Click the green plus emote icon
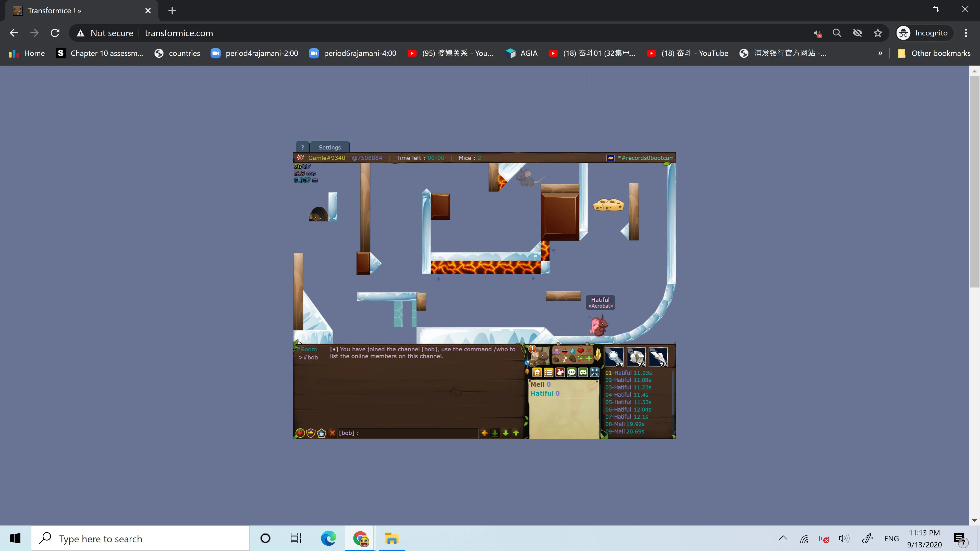 pyautogui.click(x=589, y=359)
